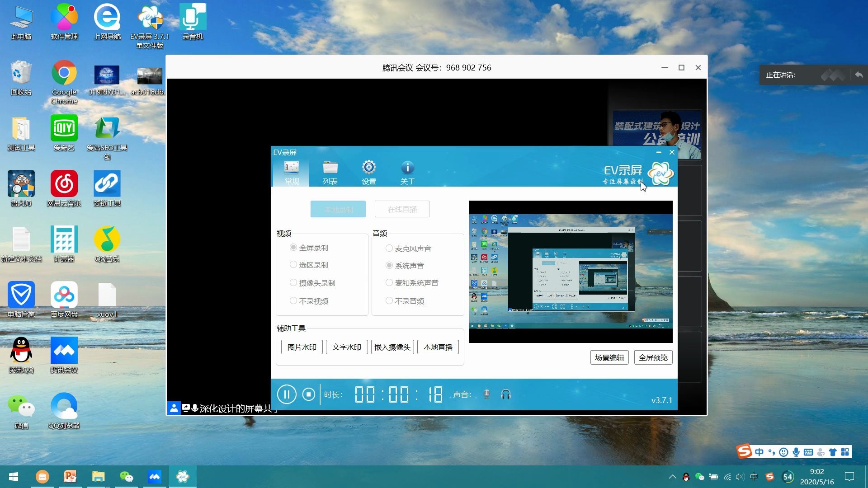
Task: Click the 上网导航 desktop icon
Action: point(107,22)
